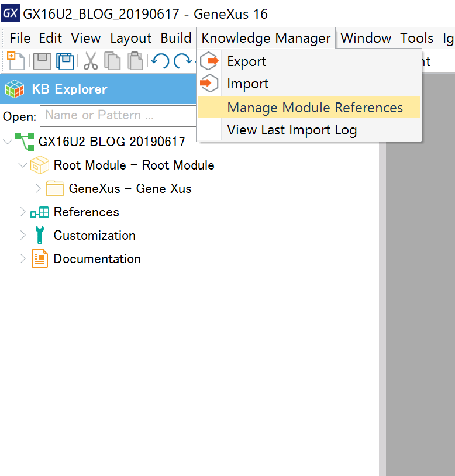Click the GeneXus logo in title bar
This screenshot has height=476, width=455.
pos(11,13)
